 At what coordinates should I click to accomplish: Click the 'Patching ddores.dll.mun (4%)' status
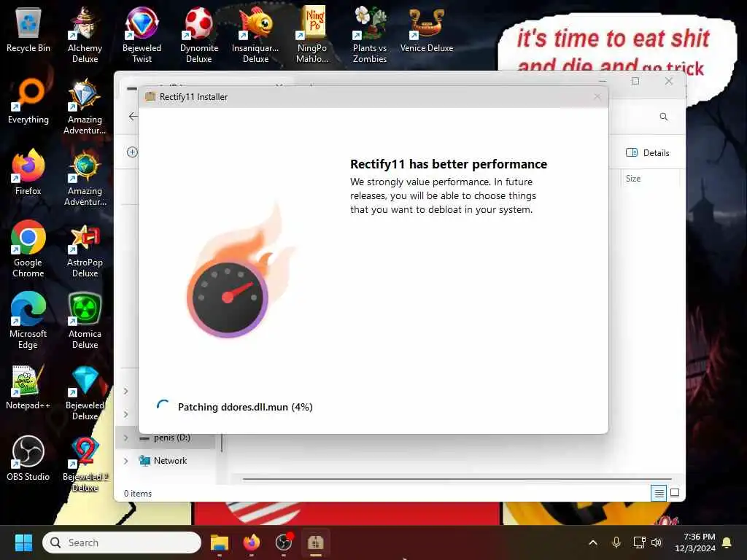[x=245, y=407]
